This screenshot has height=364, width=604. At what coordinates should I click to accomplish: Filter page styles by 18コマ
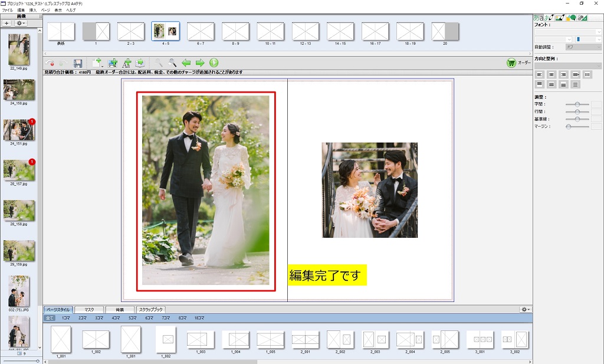coord(199,318)
